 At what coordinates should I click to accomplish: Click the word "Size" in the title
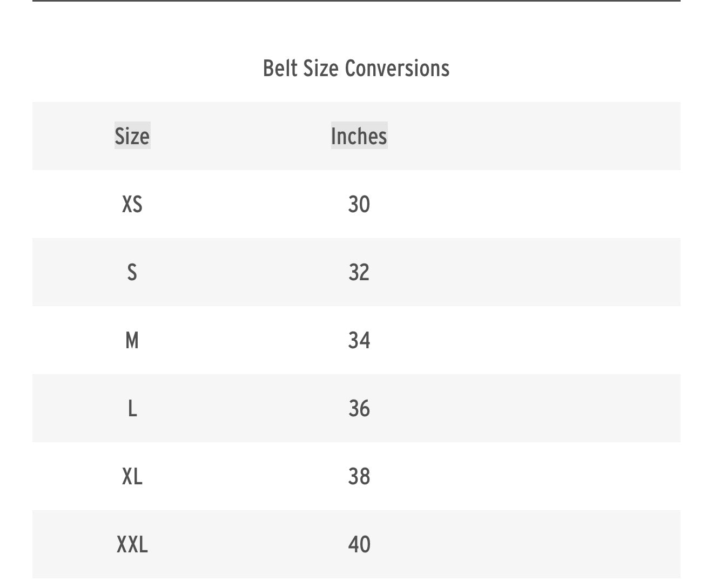tap(321, 69)
